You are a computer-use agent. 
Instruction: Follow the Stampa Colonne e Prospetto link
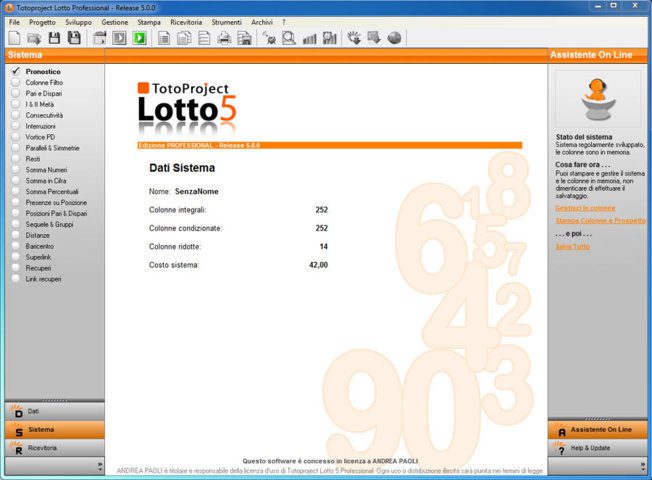[600, 220]
